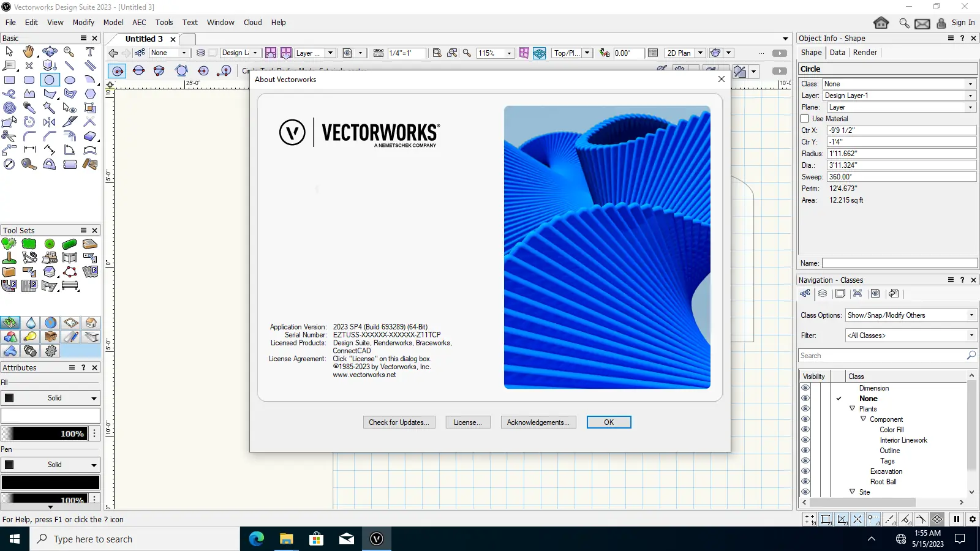The width and height of the screenshot is (980, 551).
Task: Toggle visibility of Plants class
Action: point(805,409)
